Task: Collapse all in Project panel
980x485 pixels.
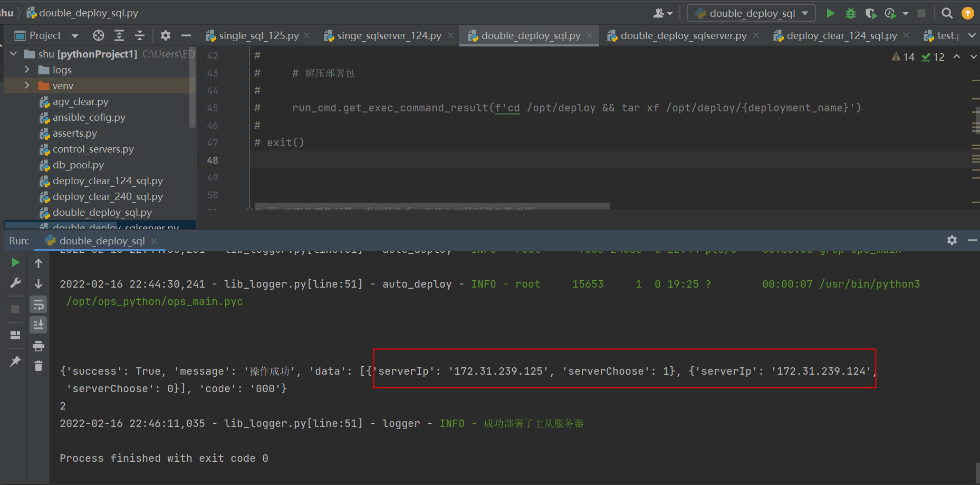Action: (x=140, y=35)
